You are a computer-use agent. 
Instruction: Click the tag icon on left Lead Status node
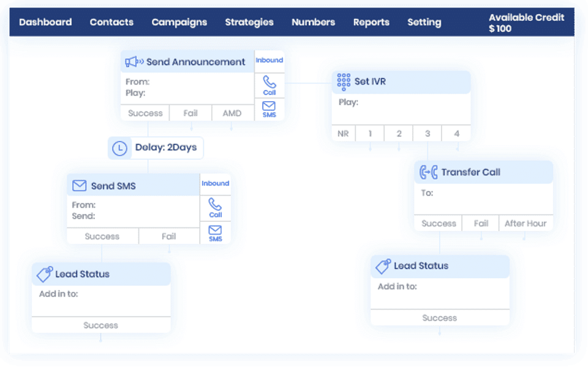[45, 274]
